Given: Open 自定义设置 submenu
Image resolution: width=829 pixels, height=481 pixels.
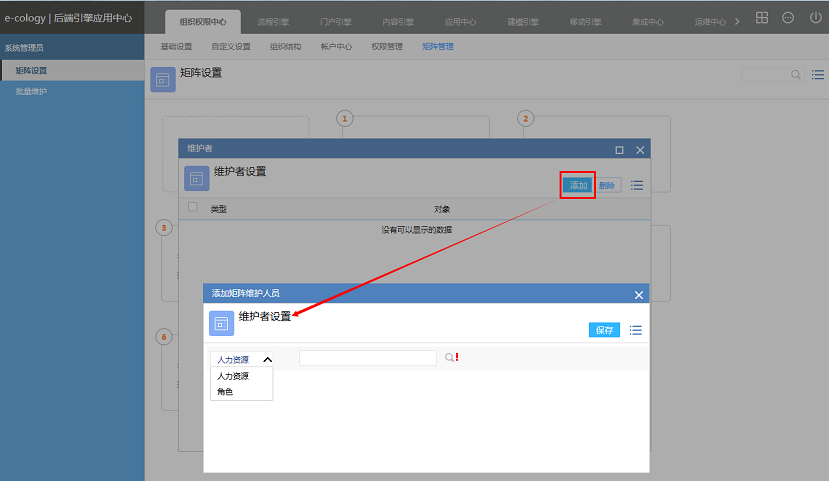Looking at the screenshot, I should pos(231,47).
